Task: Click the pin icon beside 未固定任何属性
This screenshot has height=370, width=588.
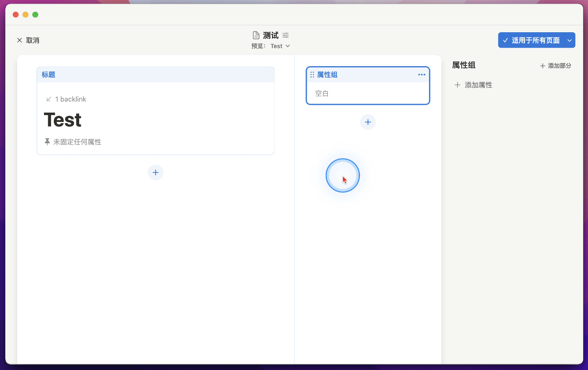Action: [x=47, y=142]
